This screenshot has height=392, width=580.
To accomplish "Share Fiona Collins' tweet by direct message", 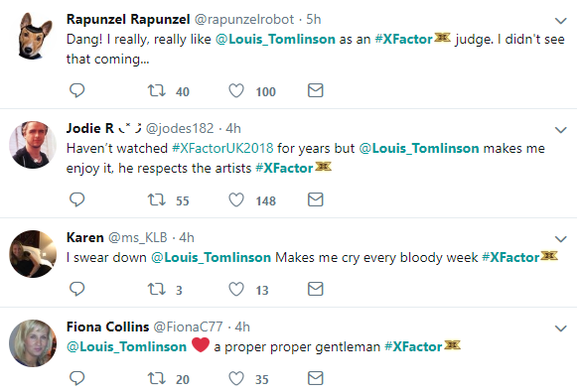I will (x=316, y=378).
